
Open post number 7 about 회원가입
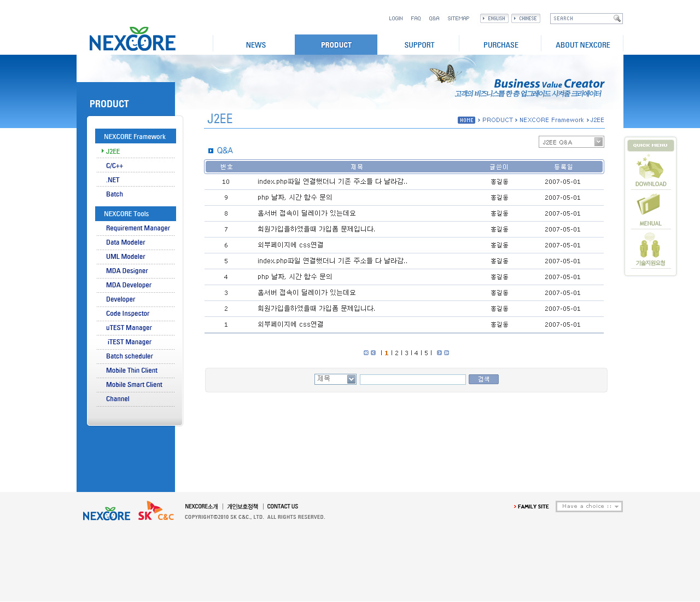pyautogui.click(x=316, y=229)
